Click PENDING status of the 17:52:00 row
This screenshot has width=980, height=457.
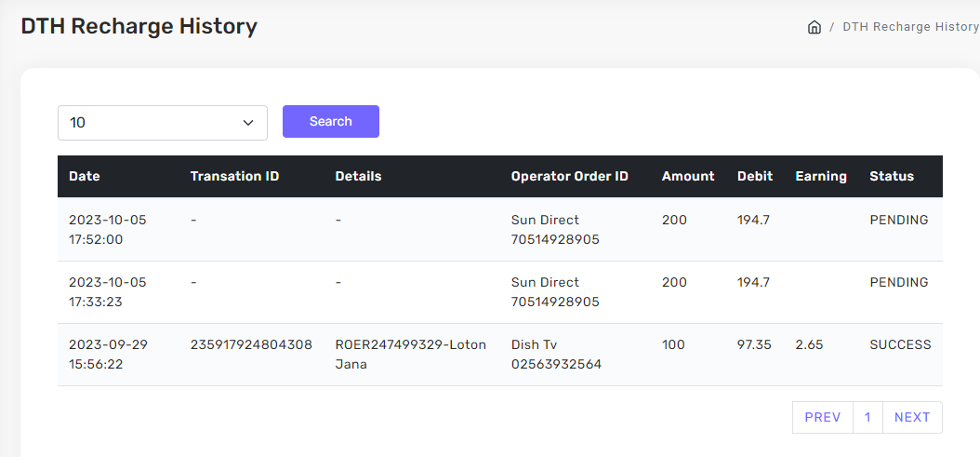(898, 221)
